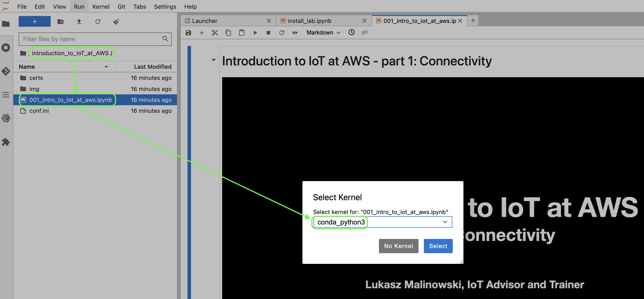
Task: Click the blue new launcher plus button
Action: click(x=34, y=22)
